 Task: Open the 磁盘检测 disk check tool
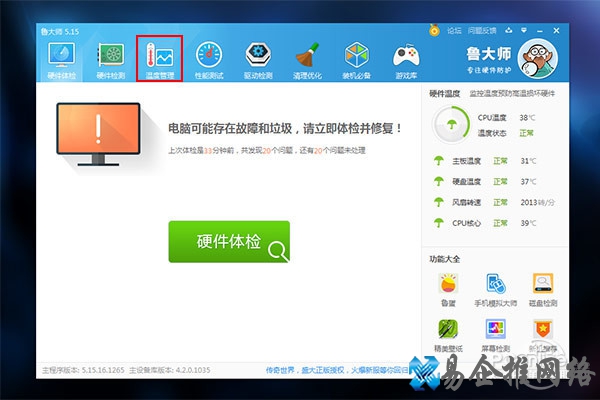[543, 287]
